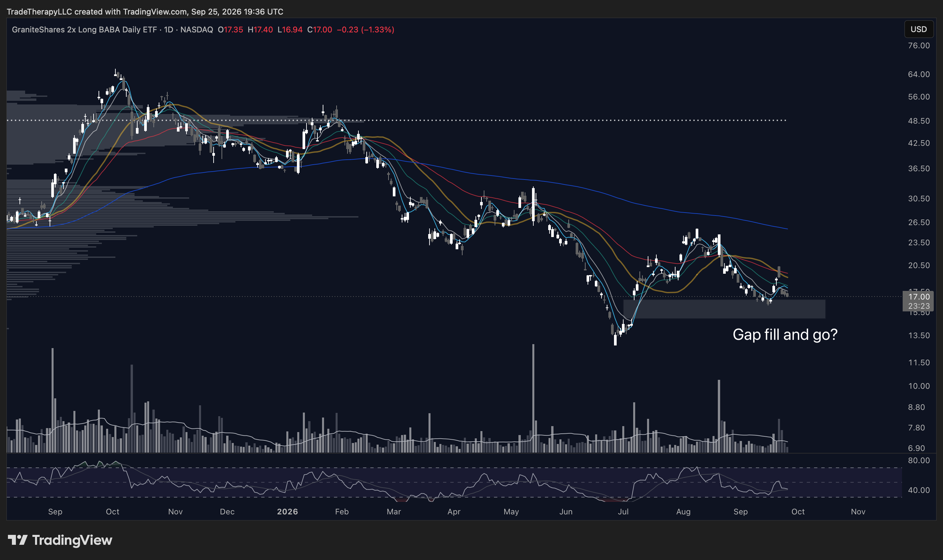Click the 64.00 price axis label
Screen dimensions: 943x560
click(919, 74)
